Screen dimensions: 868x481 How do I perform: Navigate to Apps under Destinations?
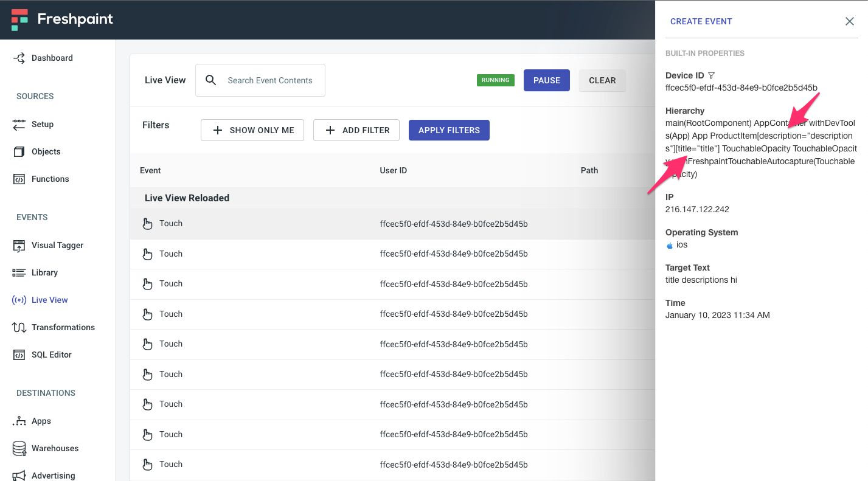41,421
